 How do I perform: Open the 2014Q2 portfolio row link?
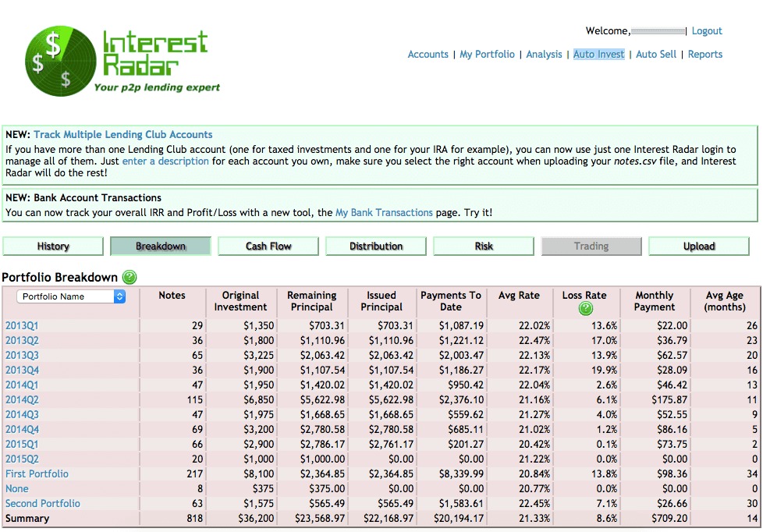pos(22,399)
